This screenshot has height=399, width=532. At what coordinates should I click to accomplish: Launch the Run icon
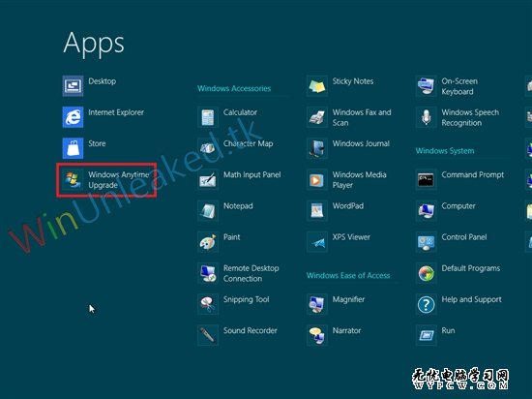point(427,335)
